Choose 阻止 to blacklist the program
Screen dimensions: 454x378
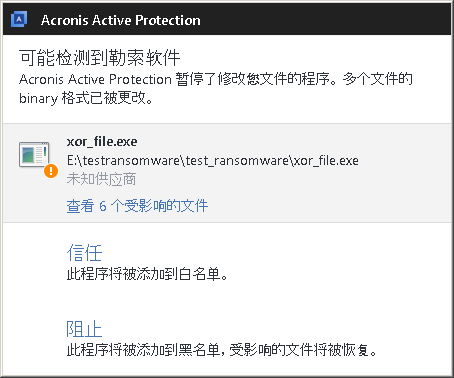click(84, 329)
